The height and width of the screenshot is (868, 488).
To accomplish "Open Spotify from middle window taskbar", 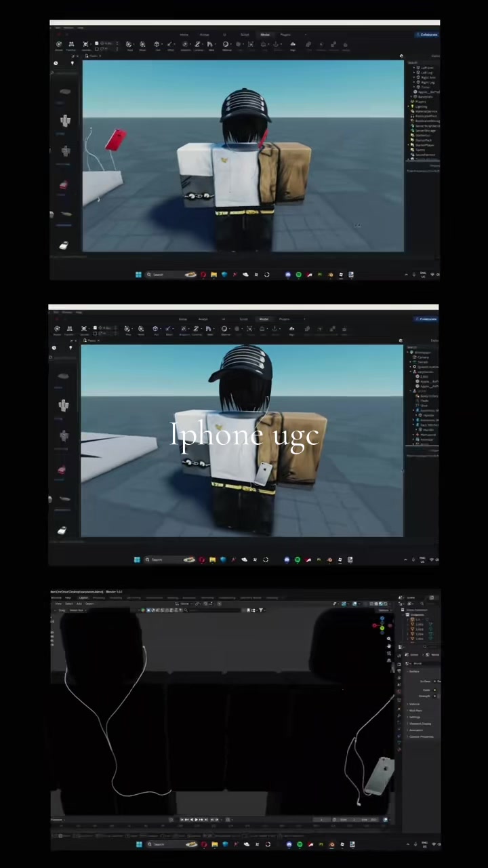I will 298,559.
